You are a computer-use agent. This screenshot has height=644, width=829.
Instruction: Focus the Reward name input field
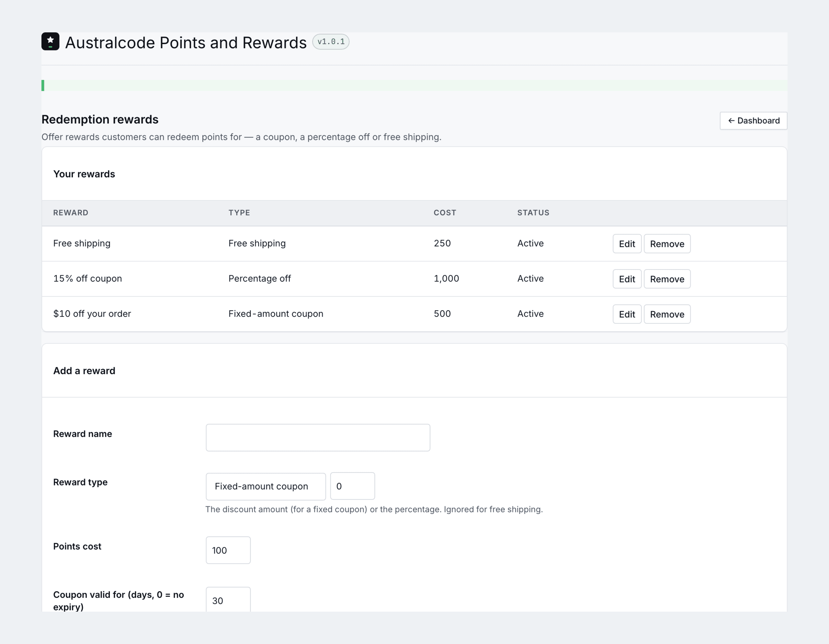318,438
